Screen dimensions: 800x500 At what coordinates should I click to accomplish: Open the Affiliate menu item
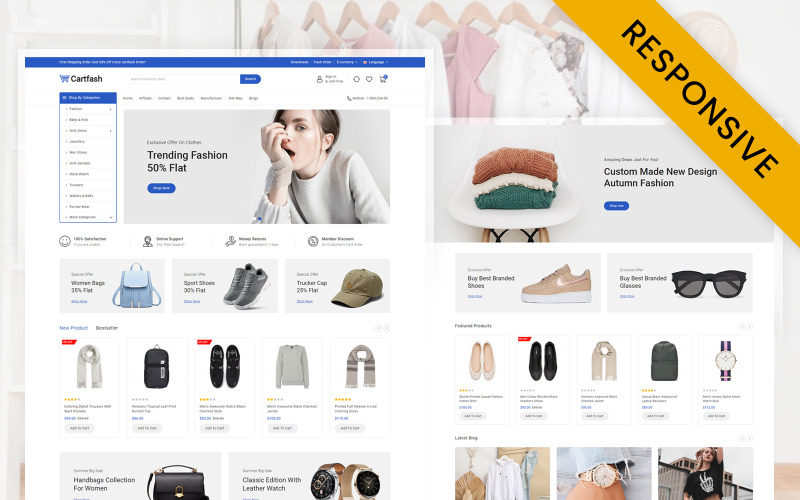145,98
